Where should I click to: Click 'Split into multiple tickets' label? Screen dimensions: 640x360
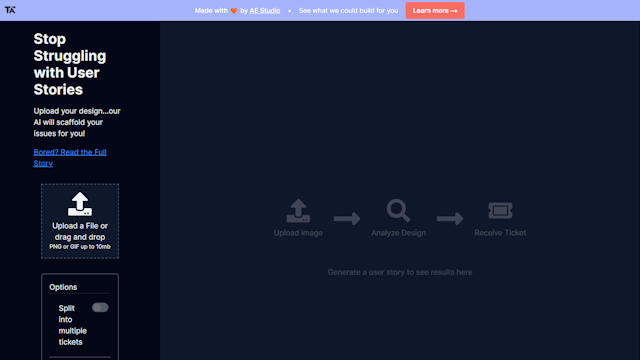click(x=73, y=325)
